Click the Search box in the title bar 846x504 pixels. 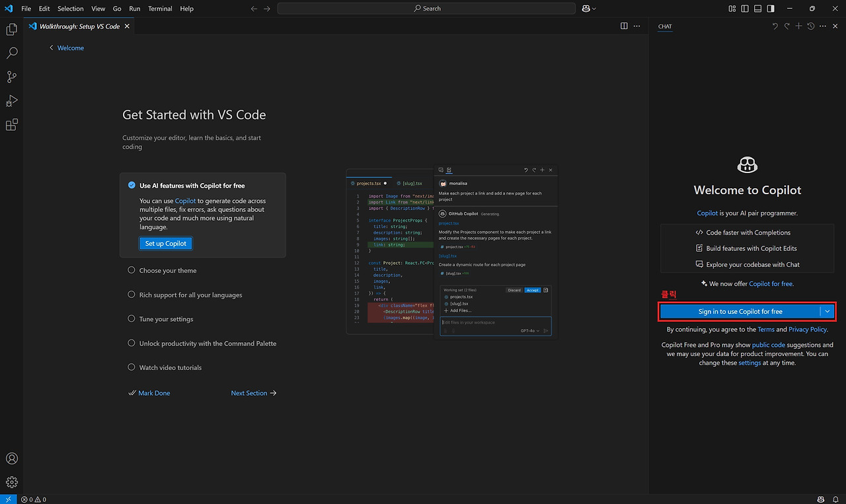(426, 8)
